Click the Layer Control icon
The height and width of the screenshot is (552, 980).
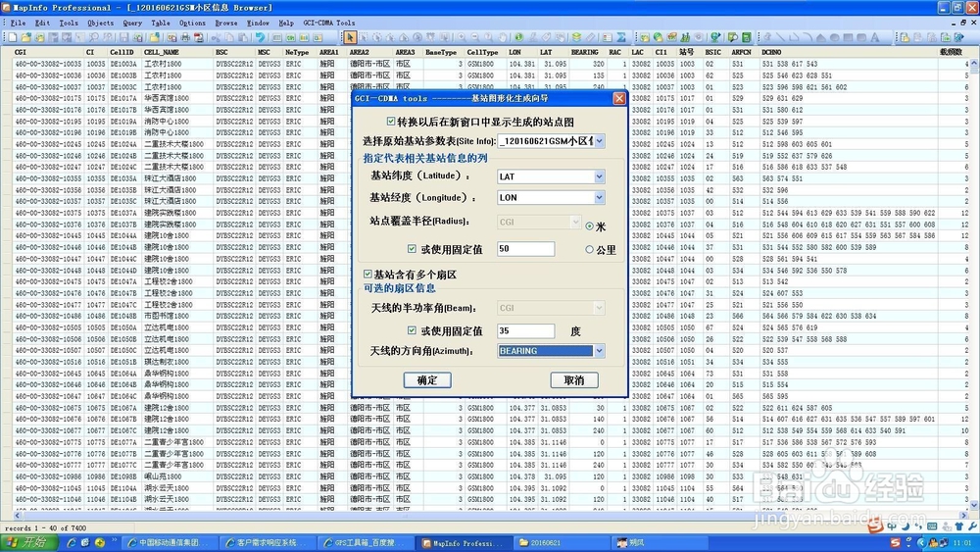[576, 37]
